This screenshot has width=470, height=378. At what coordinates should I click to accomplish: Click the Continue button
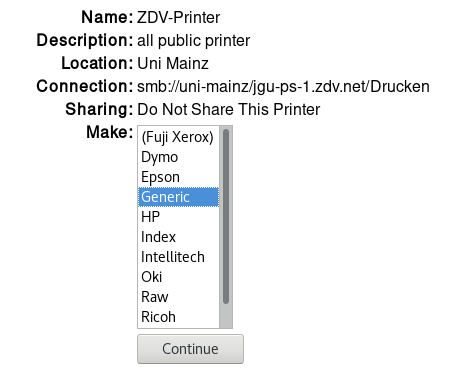[190, 349]
